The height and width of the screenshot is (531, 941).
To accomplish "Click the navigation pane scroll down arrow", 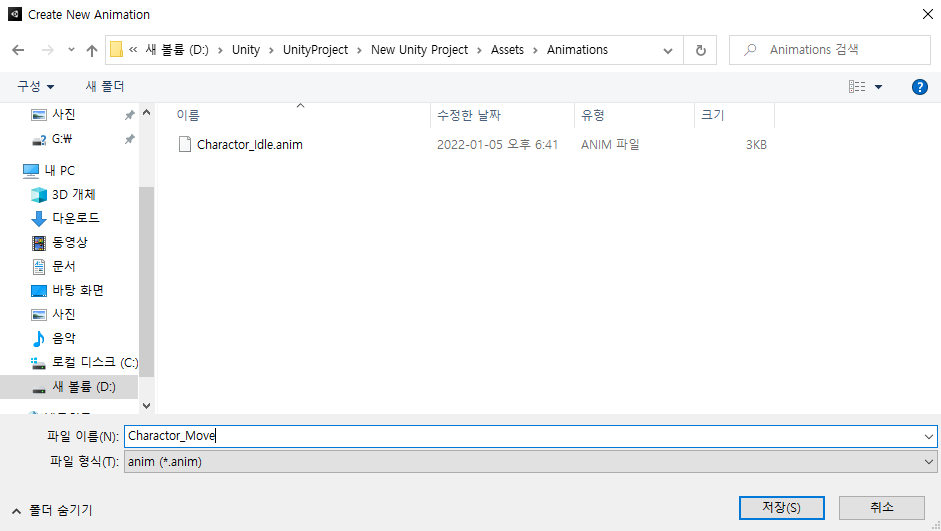I will tap(146, 406).
